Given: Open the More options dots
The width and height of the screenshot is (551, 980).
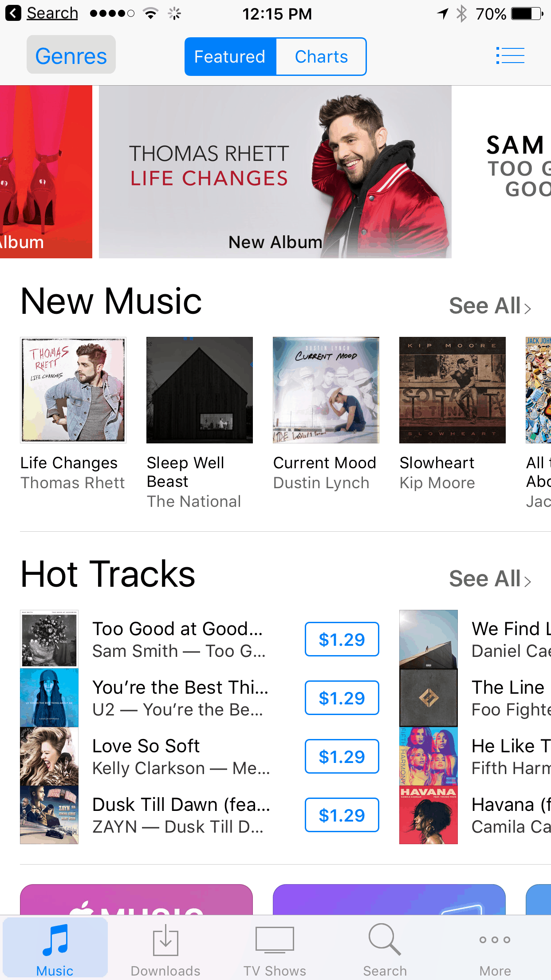Looking at the screenshot, I should pyautogui.click(x=495, y=940).
